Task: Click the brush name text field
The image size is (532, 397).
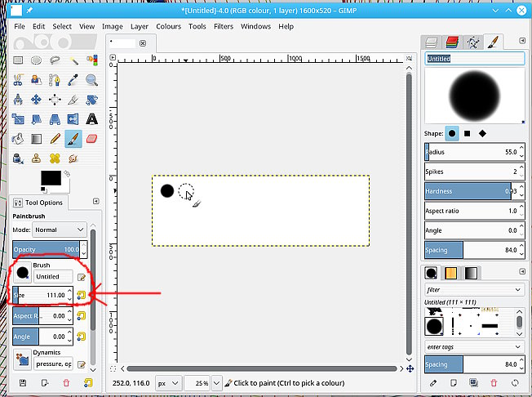Action: click(472, 59)
